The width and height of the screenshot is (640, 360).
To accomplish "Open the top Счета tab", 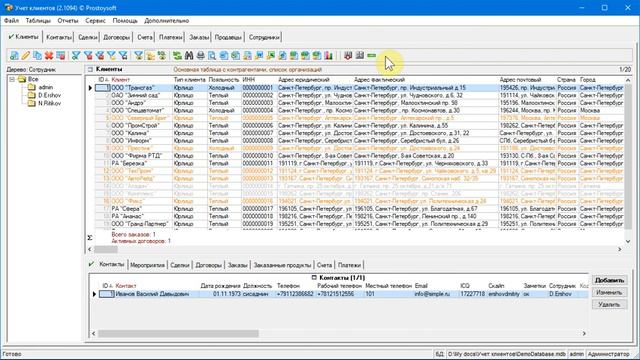I will 144,37.
